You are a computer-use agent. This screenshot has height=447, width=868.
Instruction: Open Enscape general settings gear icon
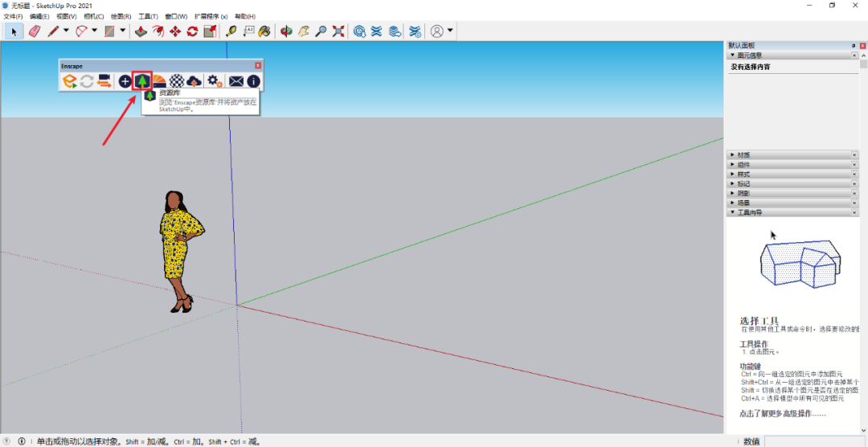click(x=215, y=80)
